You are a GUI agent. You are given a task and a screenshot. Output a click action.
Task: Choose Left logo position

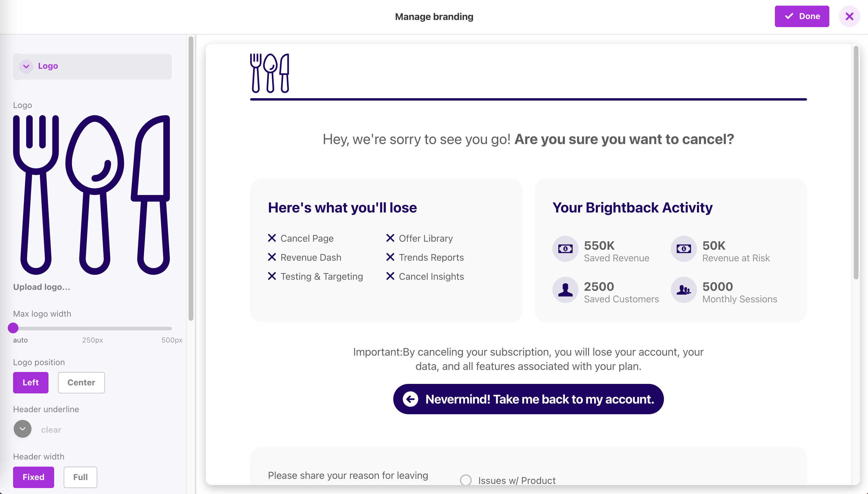(31, 382)
